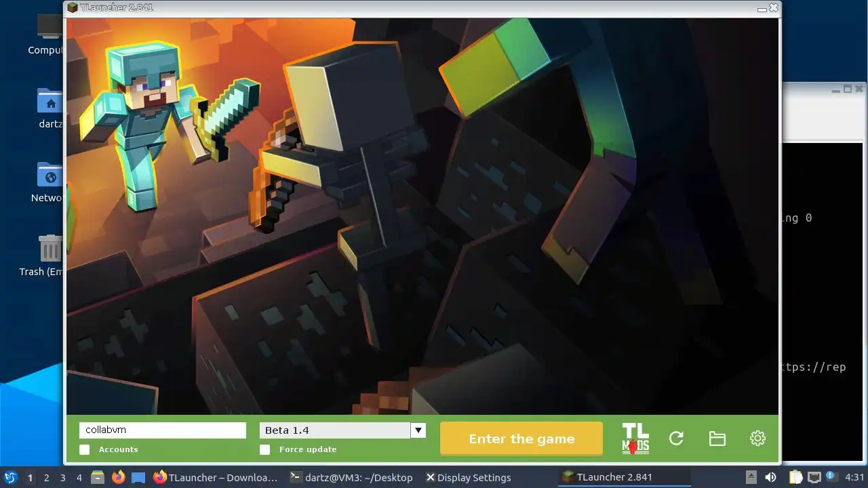This screenshot has height=488, width=868.
Task: Maximize the background terminal window
Action: 847,89
